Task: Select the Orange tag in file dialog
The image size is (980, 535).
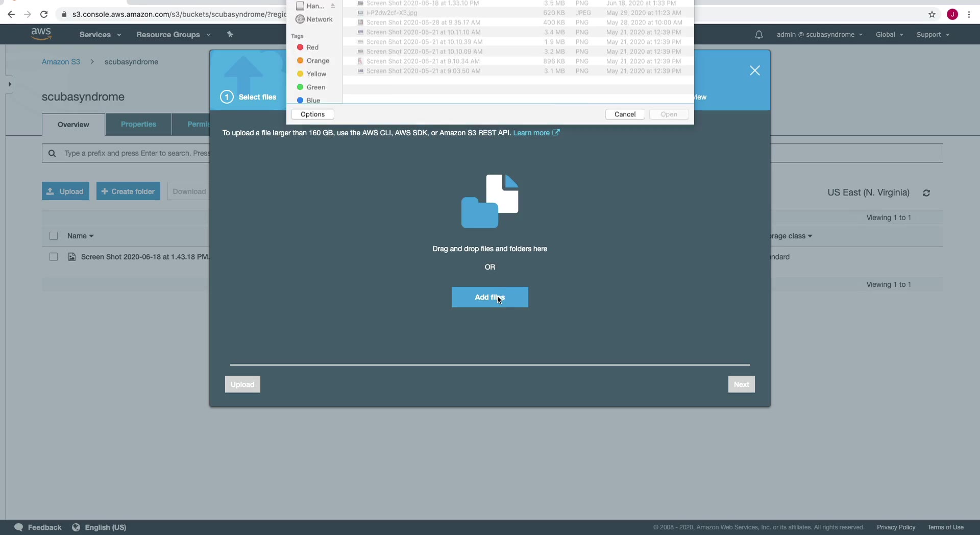Action: pyautogui.click(x=313, y=61)
